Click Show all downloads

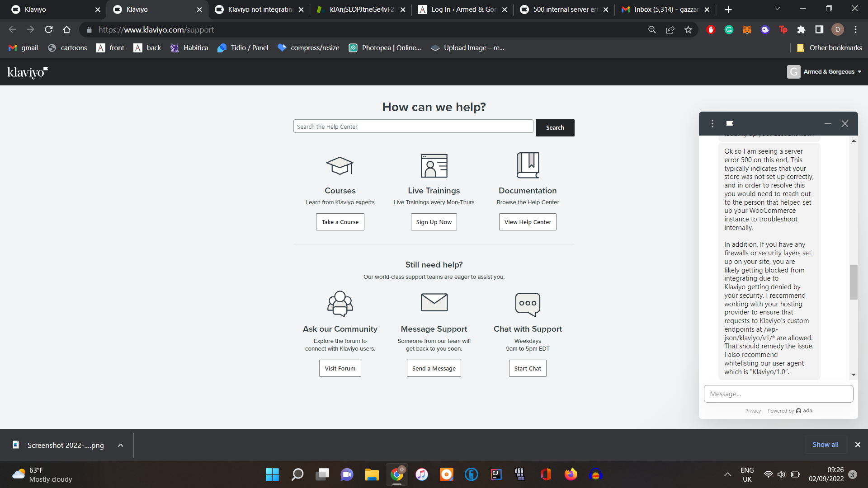[x=826, y=445]
